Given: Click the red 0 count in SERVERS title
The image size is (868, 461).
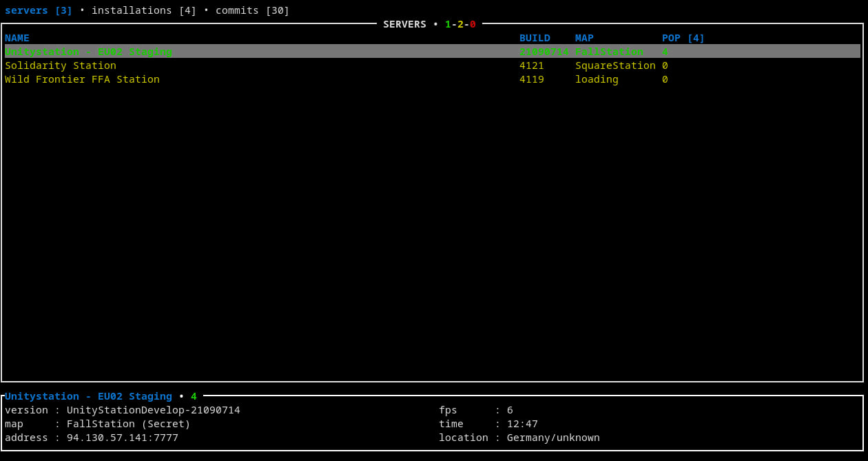Looking at the screenshot, I should 473,24.
